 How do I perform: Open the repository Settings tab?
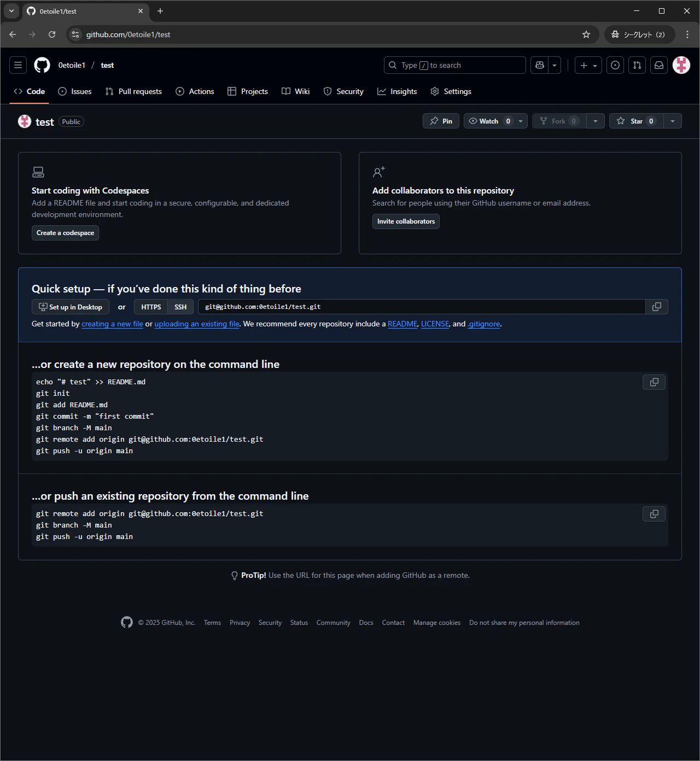click(x=451, y=91)
